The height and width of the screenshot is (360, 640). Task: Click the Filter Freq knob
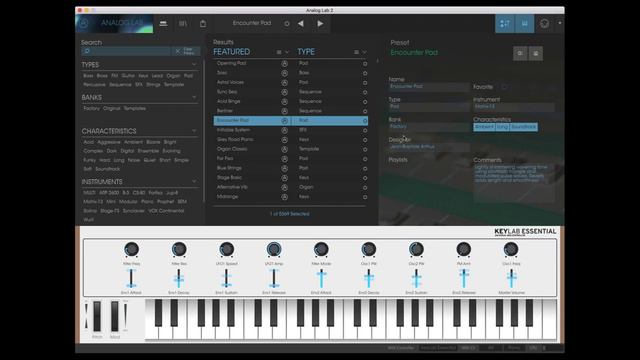click(x=131, y=249)
